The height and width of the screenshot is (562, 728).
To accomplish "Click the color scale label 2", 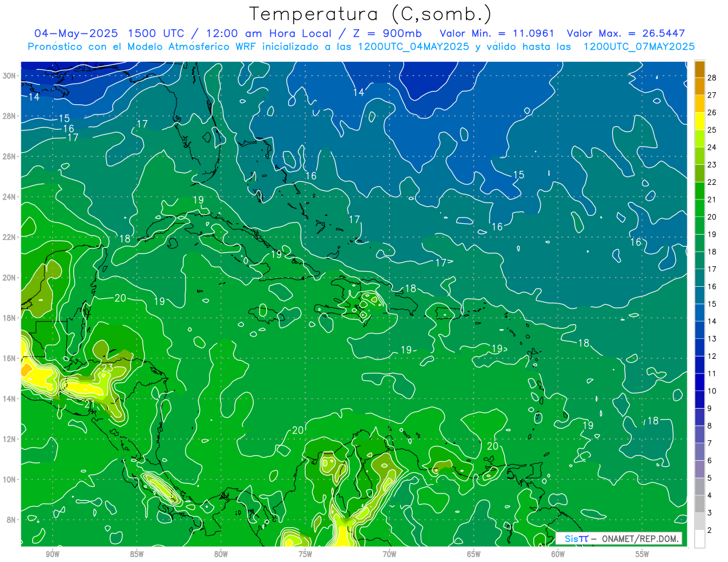I will tap(710, 530).
